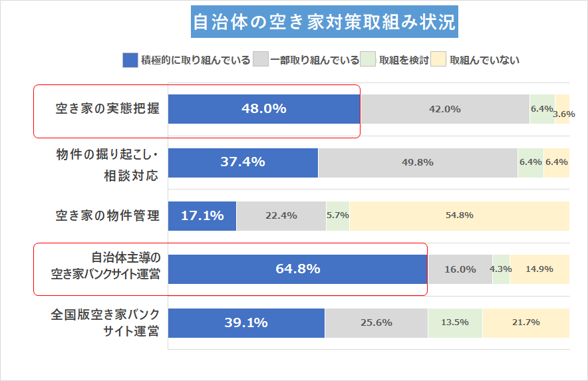The height and width of the screenshot is (381, 588).
Task: Click the 14.9% yellow bar segment
Action: [x=539, y=269]
